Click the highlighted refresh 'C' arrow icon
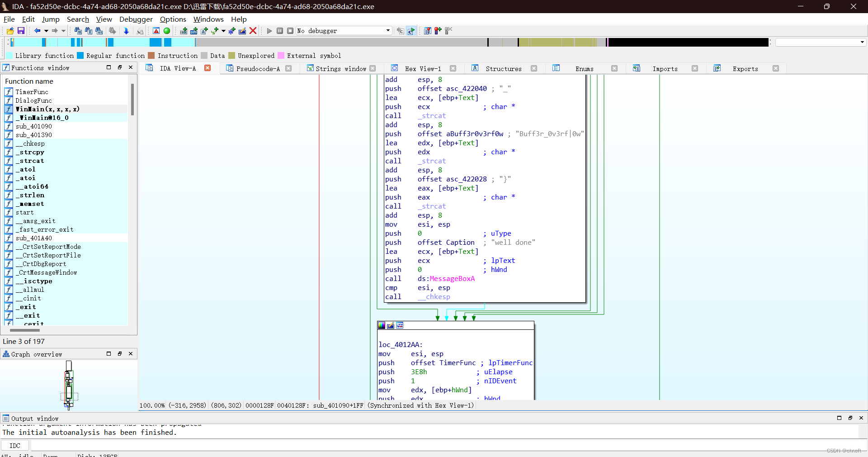The width and height of the screenshot is (868, 457). pyautogui.click(x=411, y=31)
